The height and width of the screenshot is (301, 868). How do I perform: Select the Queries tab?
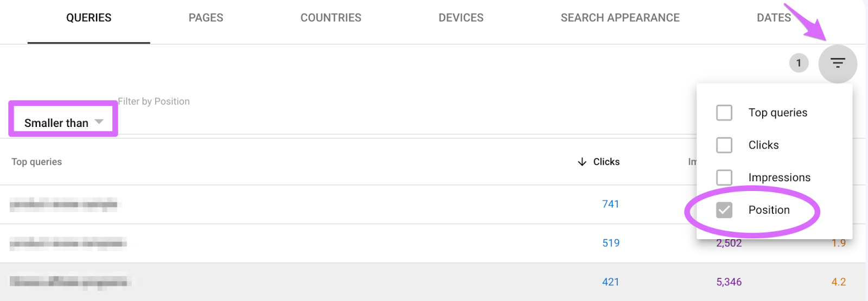point(89,18)
